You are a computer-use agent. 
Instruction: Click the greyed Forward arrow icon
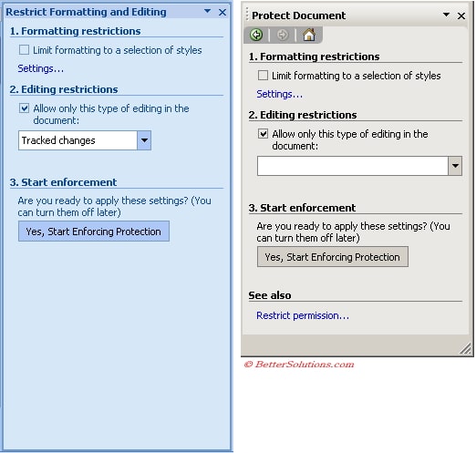283,35
